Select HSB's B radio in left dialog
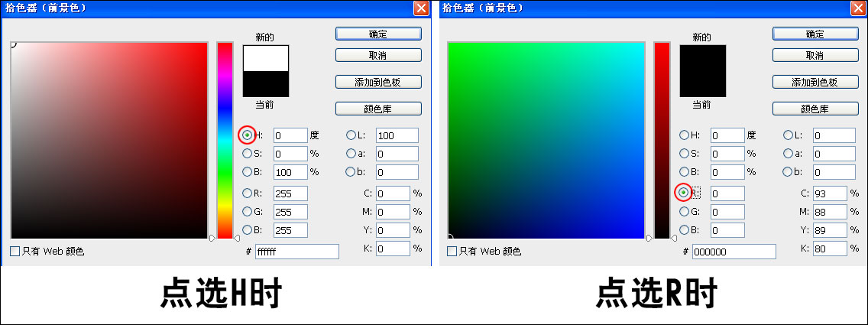 pos(247,171)
